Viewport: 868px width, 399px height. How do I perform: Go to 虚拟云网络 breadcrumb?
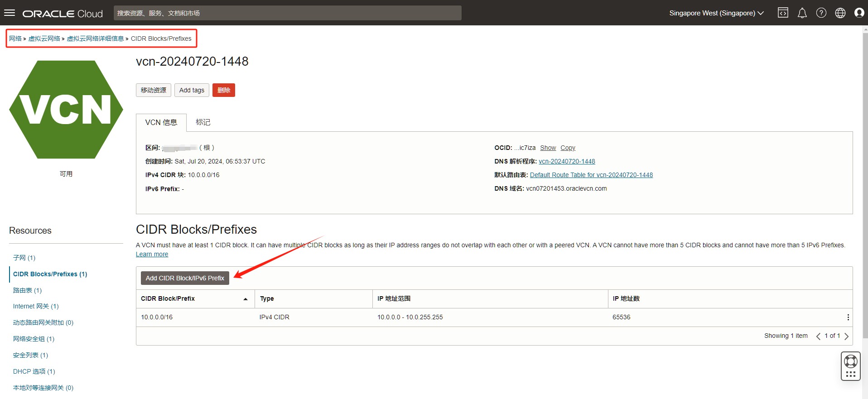click(x=44, y=38)
